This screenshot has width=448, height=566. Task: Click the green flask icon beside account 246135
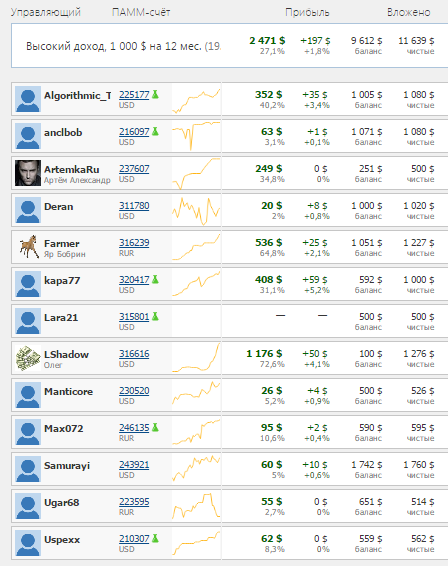tap(155, 427)
